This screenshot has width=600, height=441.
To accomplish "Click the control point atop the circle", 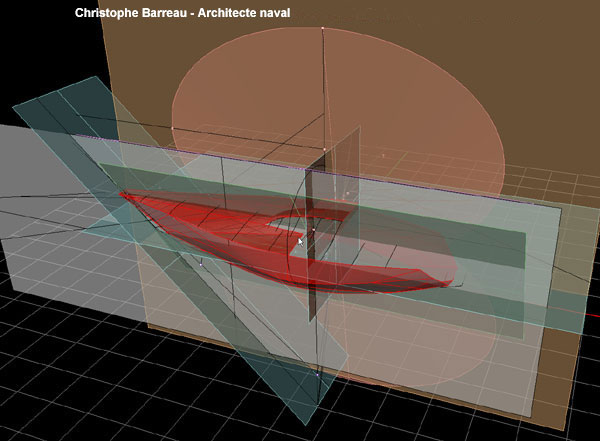I will click(323, 28).
